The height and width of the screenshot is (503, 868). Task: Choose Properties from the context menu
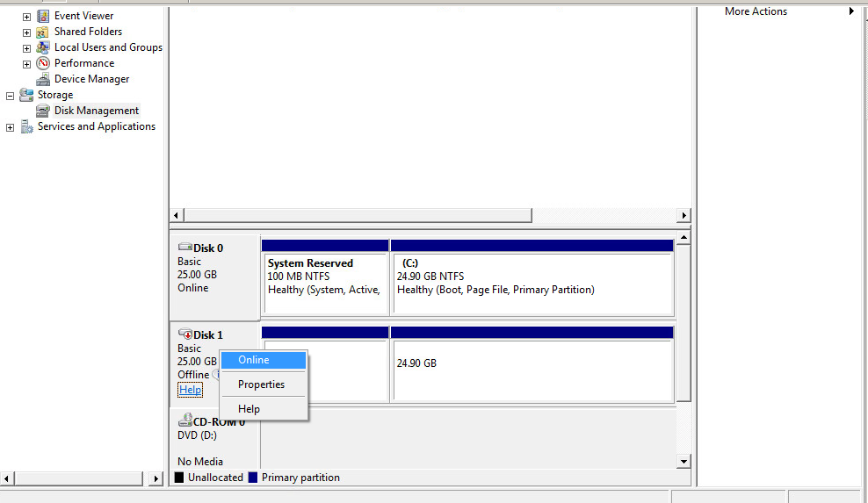coord(261,384)
